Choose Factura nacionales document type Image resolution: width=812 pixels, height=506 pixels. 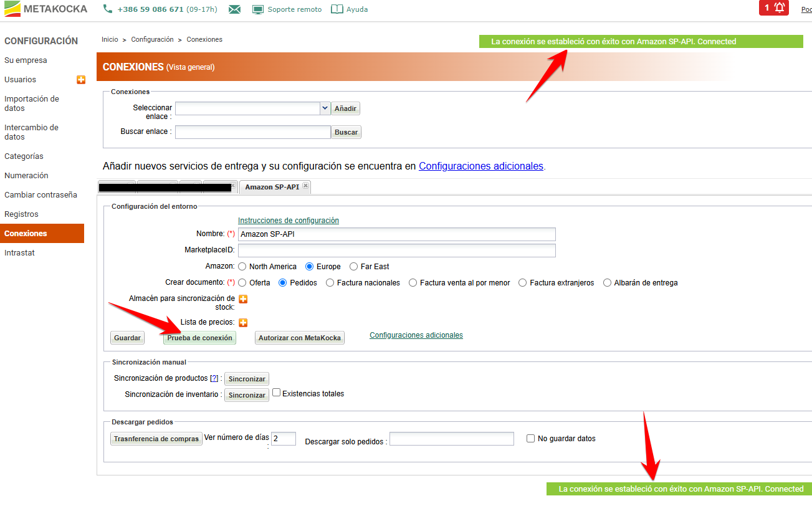(330, 283)
